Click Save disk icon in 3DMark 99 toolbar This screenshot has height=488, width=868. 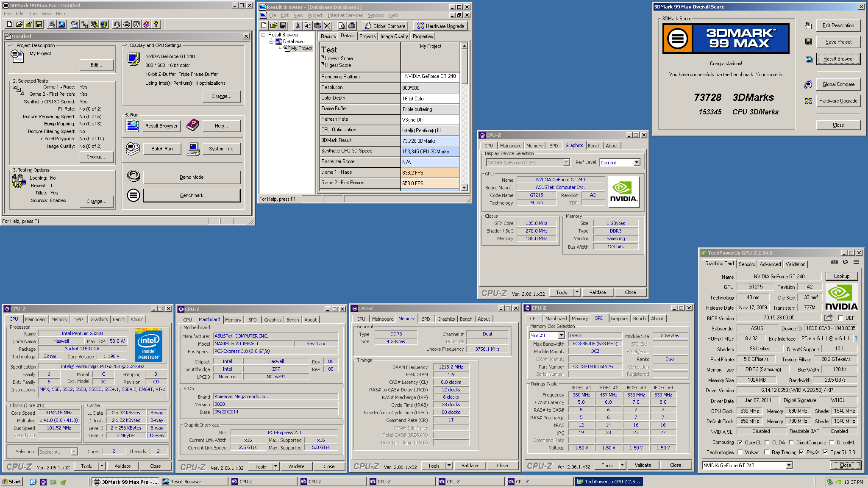coord(39,24)
